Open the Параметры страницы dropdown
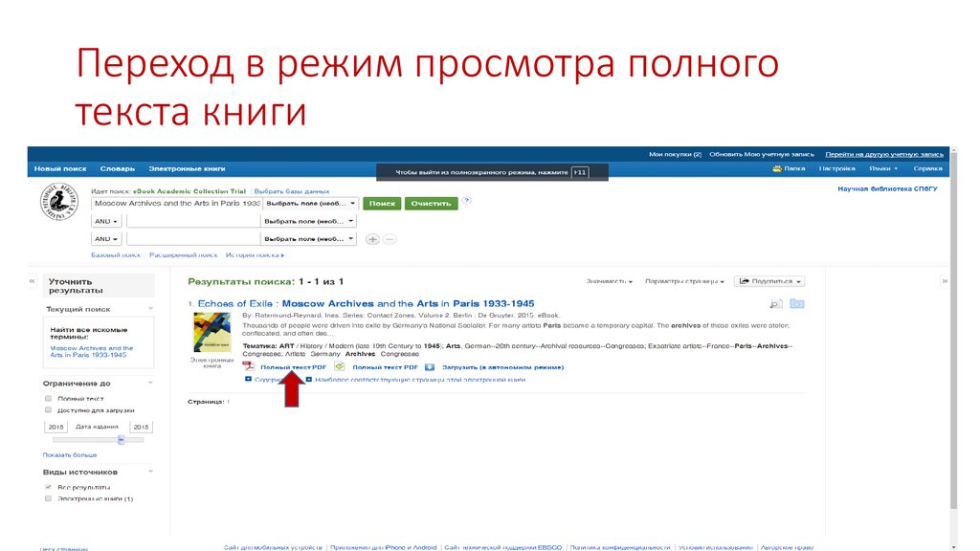This screenshot has height=551, width=980. (684, 282)
